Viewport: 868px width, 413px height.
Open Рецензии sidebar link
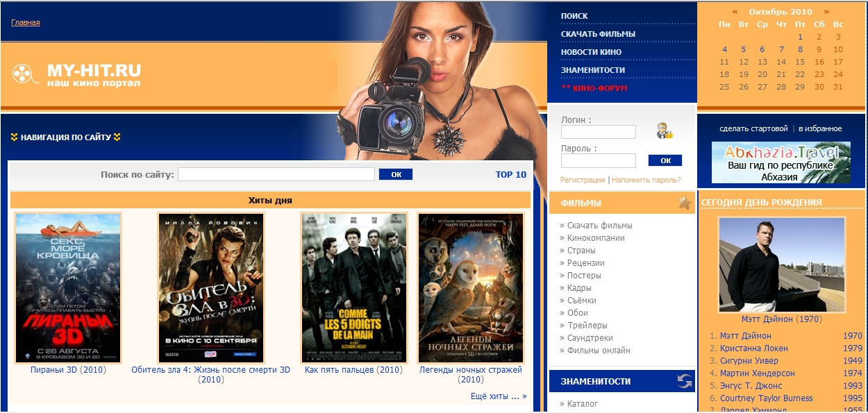[x=586, y=263]
